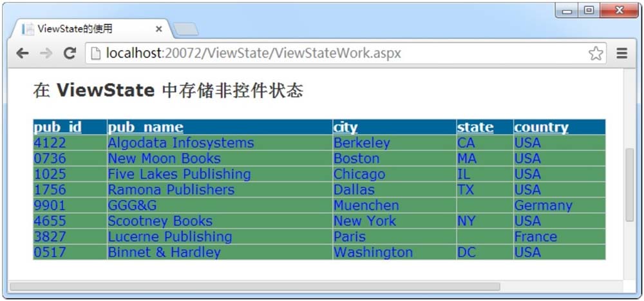The width and height of the screenshot is (644, 301).
Task: Click 'Ramona Publishers' cell
Action: [x=220, y=189]
